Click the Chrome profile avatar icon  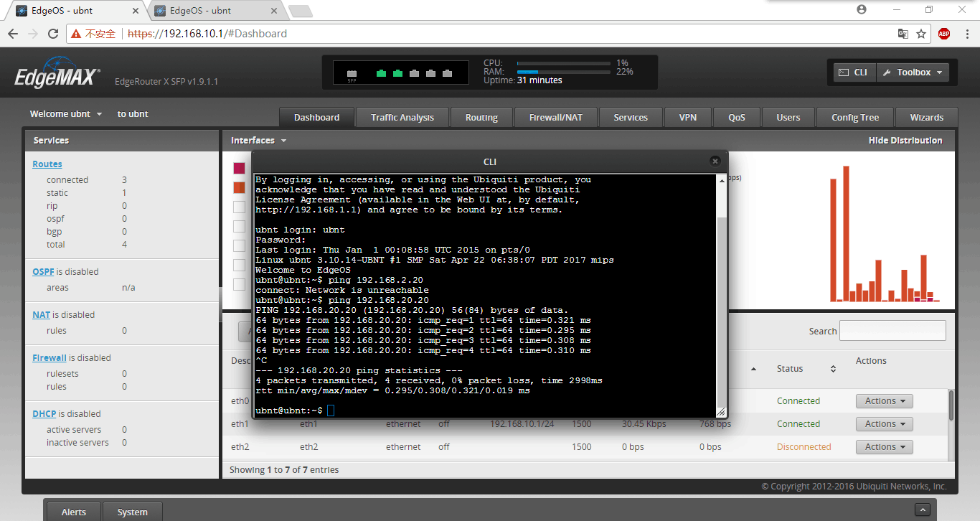pyautogui.click(x=862, y=9)
